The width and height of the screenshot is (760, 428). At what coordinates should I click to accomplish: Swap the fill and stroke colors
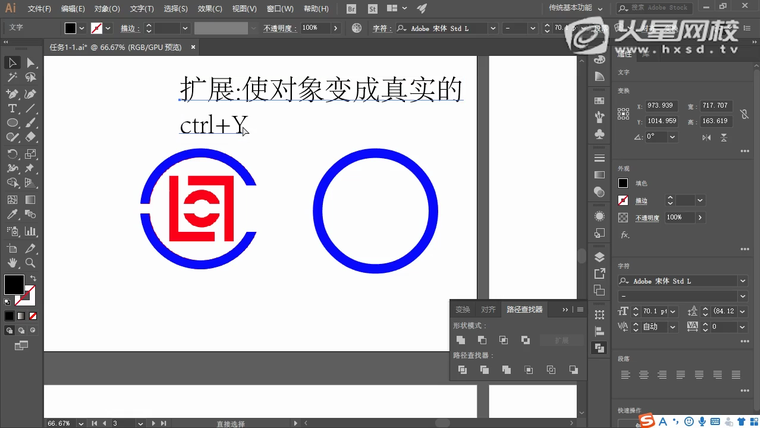[33, 277]
